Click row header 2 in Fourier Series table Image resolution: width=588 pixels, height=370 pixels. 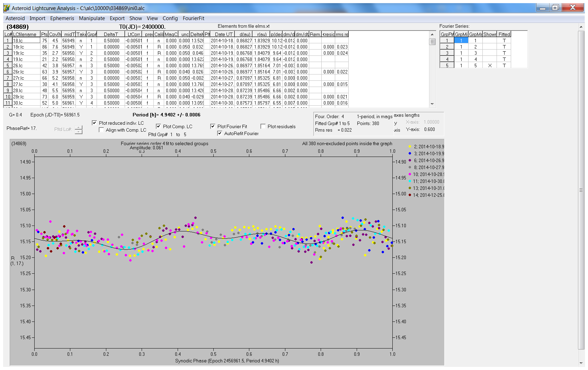[447, 47]
